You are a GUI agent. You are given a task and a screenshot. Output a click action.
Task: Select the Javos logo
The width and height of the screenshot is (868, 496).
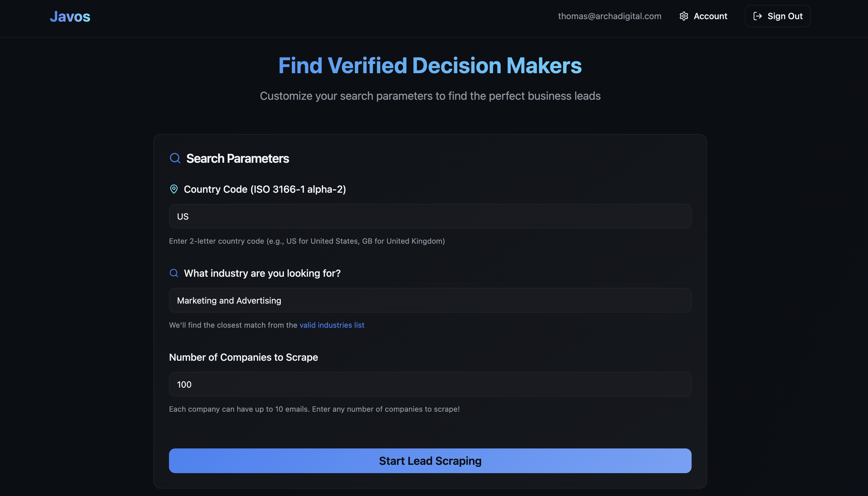(70, 16)
